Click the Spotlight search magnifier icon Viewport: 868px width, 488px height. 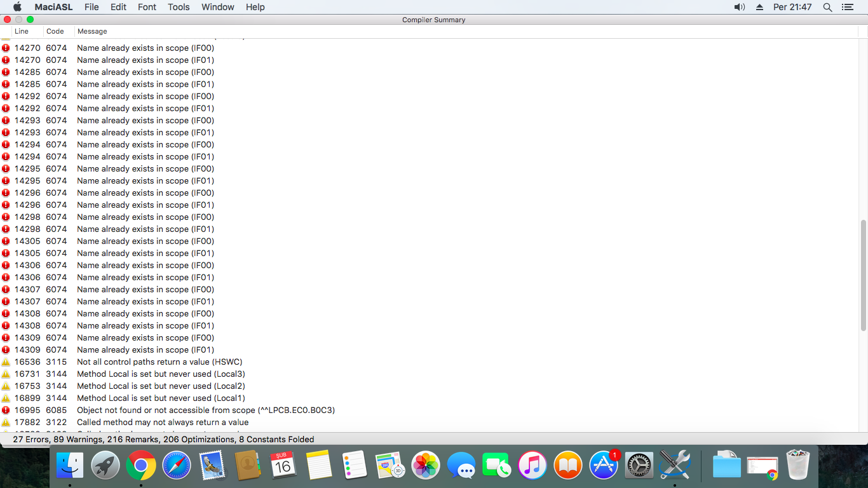pyautogui.click(x=827, y=7)
